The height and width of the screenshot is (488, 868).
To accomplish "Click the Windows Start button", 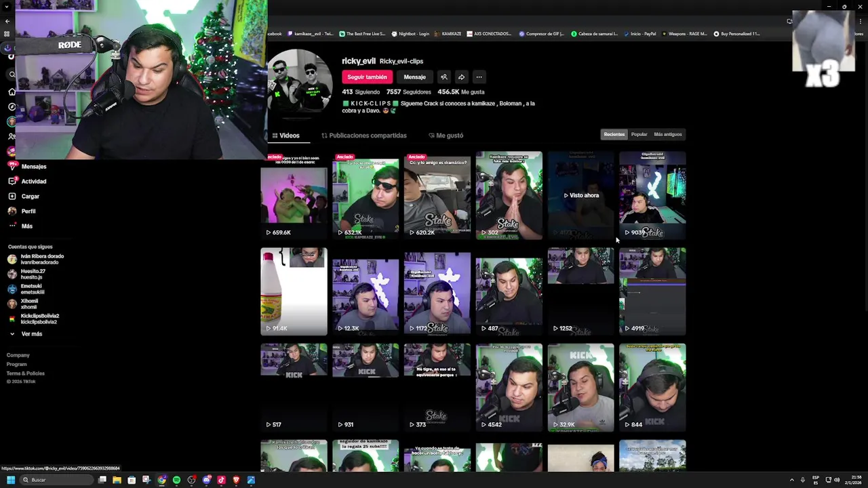I will [x=11, y=480].
